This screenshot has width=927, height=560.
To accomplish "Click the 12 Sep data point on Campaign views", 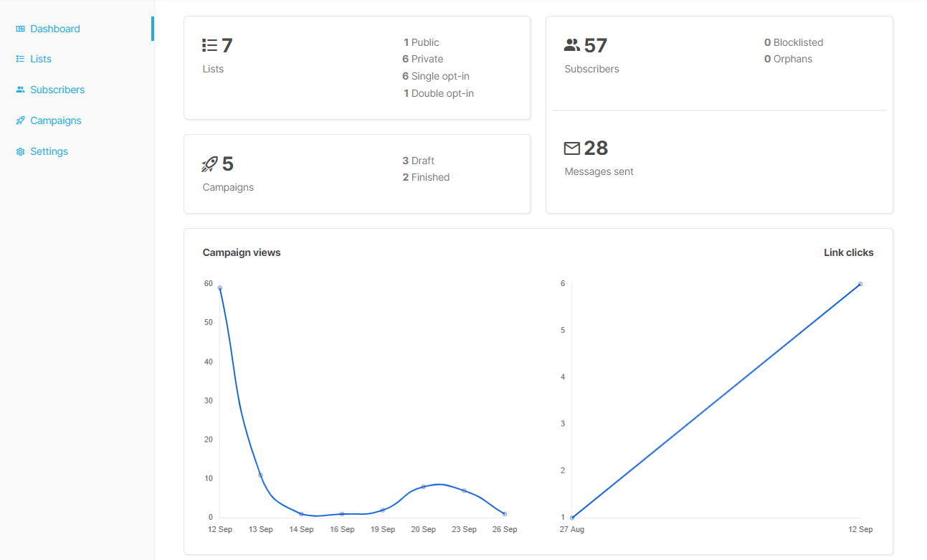I will (219, 288).
